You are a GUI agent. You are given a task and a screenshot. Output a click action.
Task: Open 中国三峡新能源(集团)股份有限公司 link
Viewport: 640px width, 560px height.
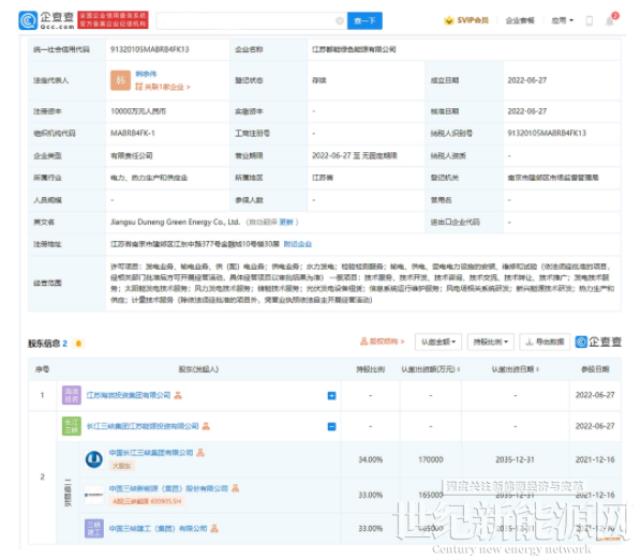168,488
